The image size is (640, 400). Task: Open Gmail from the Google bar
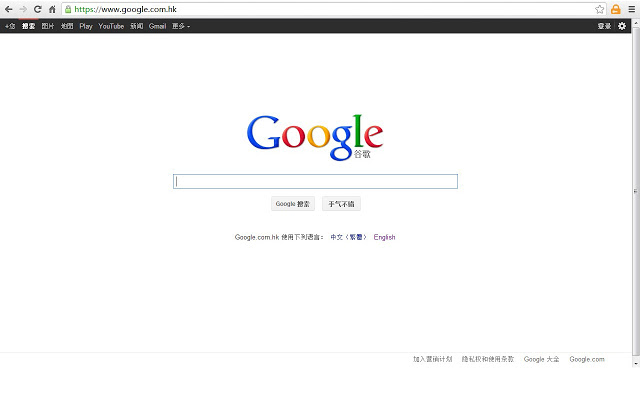(157, 26)
